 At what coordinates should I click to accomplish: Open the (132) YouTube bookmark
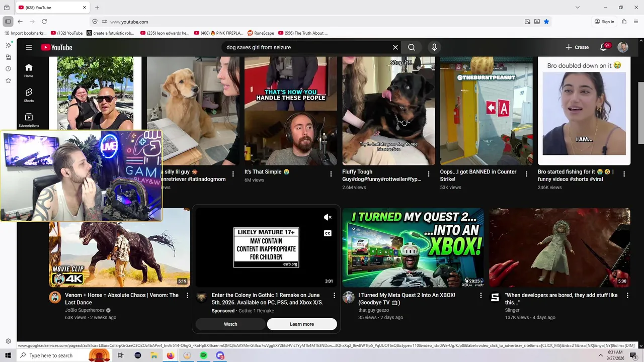click(x=66, y=33)
